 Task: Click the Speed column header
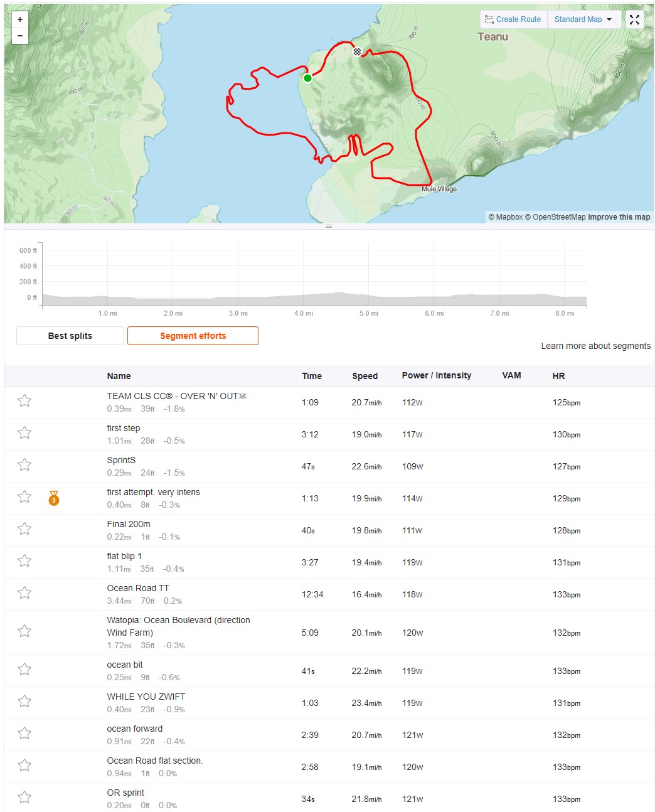[365, 376]
